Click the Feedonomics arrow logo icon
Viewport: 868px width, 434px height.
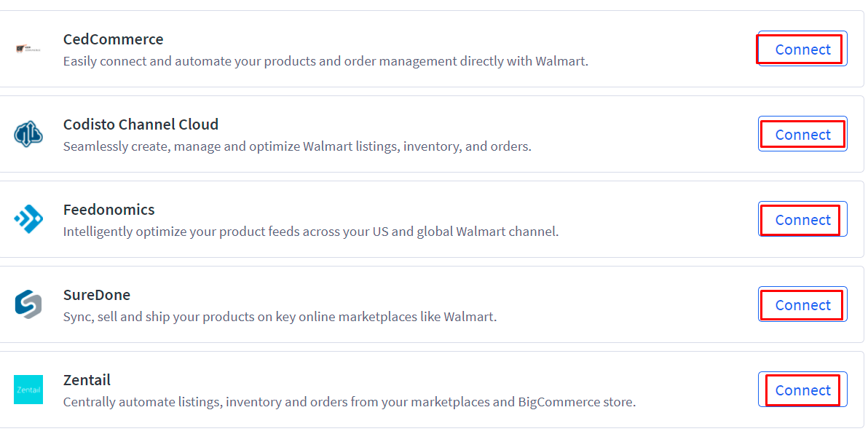tap(28, 219)
